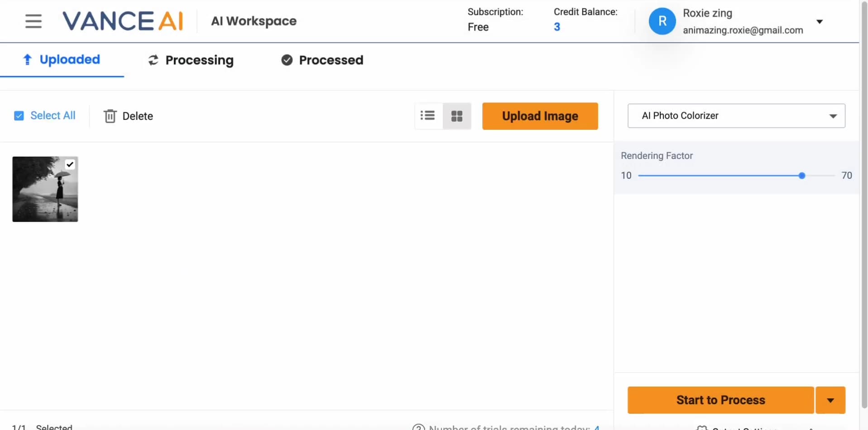Deselect the uploaded photo's checkmark
Screen dimensions: 868x430
click(70, 164)
